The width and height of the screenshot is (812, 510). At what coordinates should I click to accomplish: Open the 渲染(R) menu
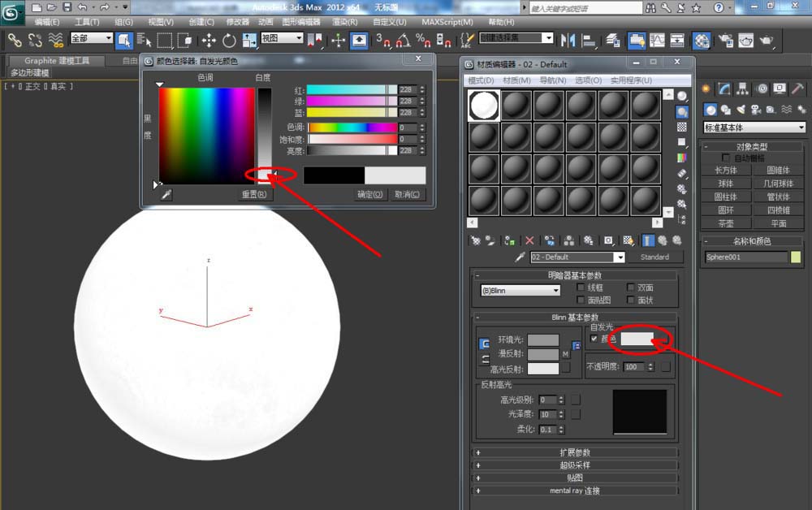[345, 22]
